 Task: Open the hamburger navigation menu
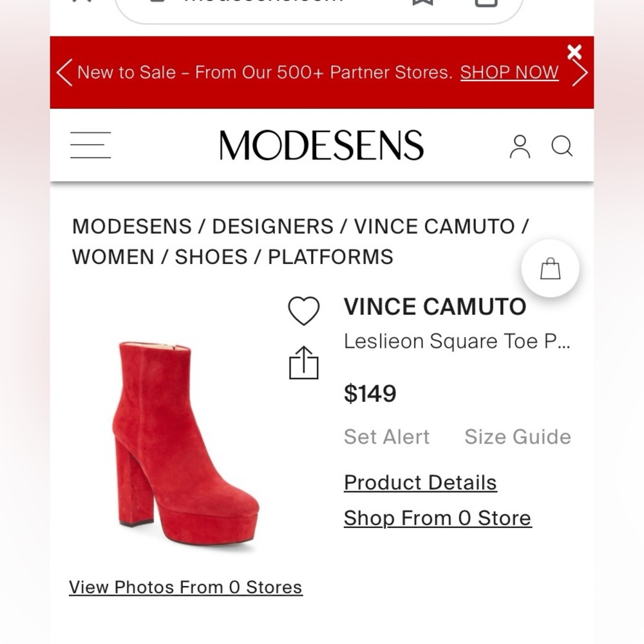click(x=90, y=146)
